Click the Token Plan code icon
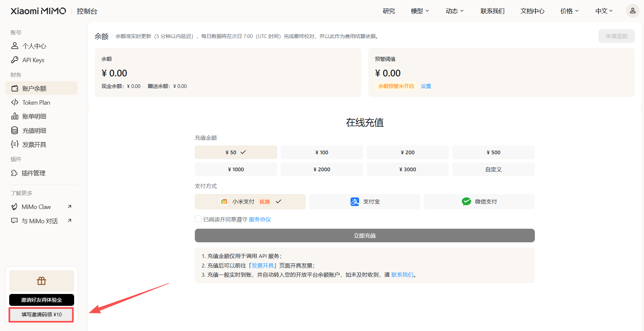The image size is (644, 331). [x=15, y=102]
